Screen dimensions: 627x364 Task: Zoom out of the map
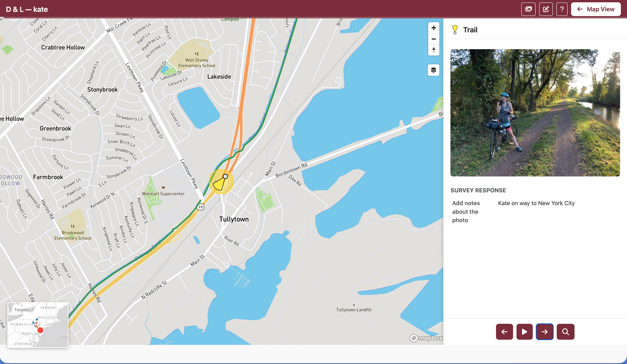click(433, 39)
